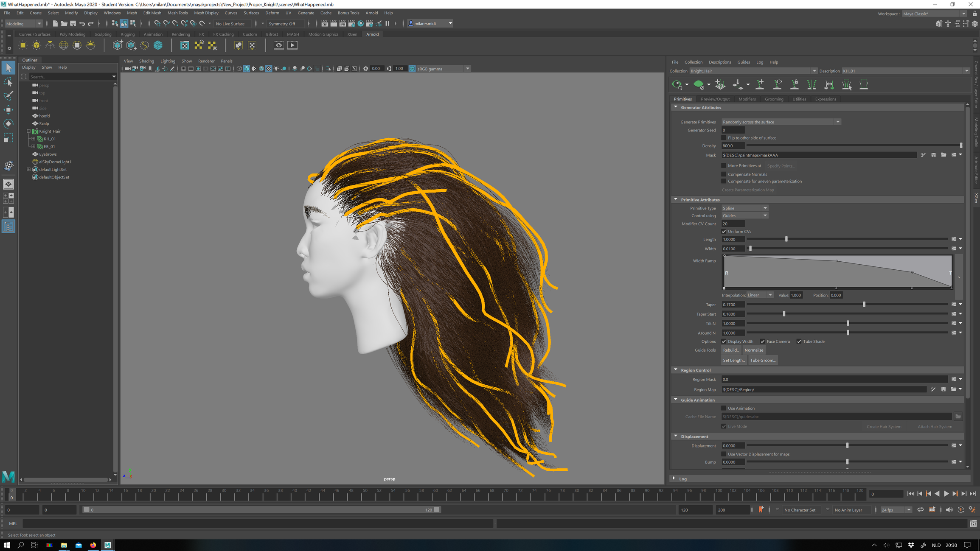Select the Select Tool arrow in toolbox

click(x=8, y=67)
